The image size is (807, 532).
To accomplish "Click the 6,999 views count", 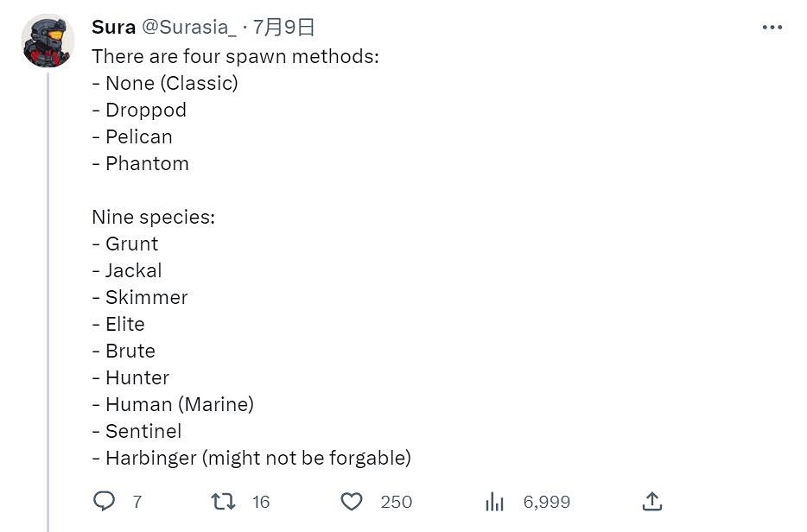I will pos(547,502).
